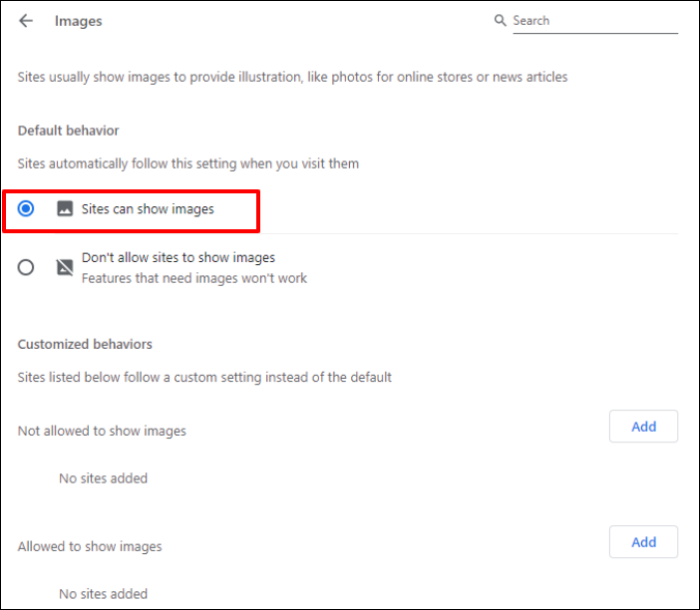
Task: Click the Sites can show images label
Action: pos(148,209)
